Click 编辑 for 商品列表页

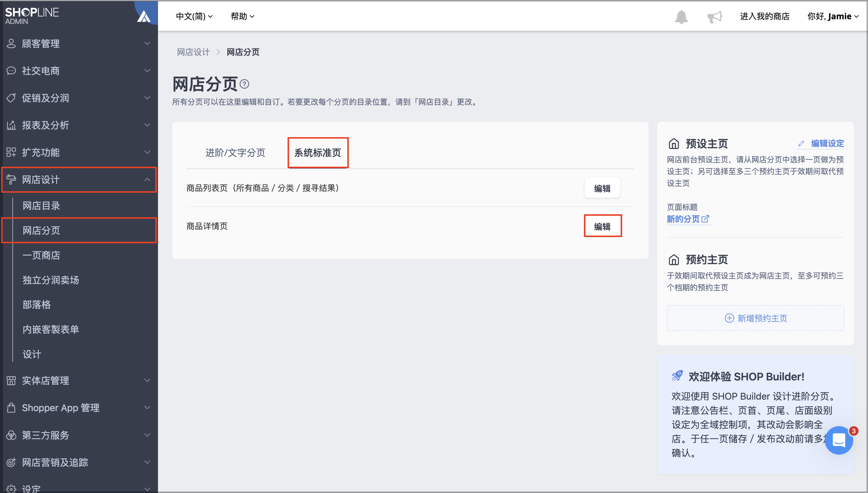[x=602, y=188]
